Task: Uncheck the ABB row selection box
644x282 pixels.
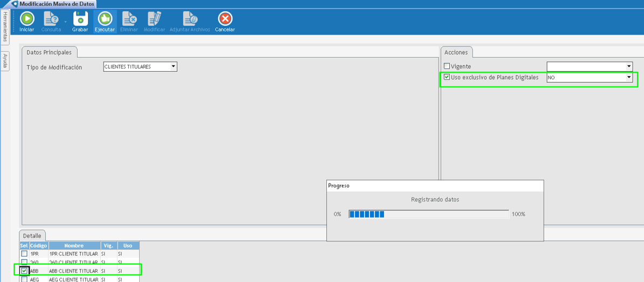Action: [x=25, y=271]
